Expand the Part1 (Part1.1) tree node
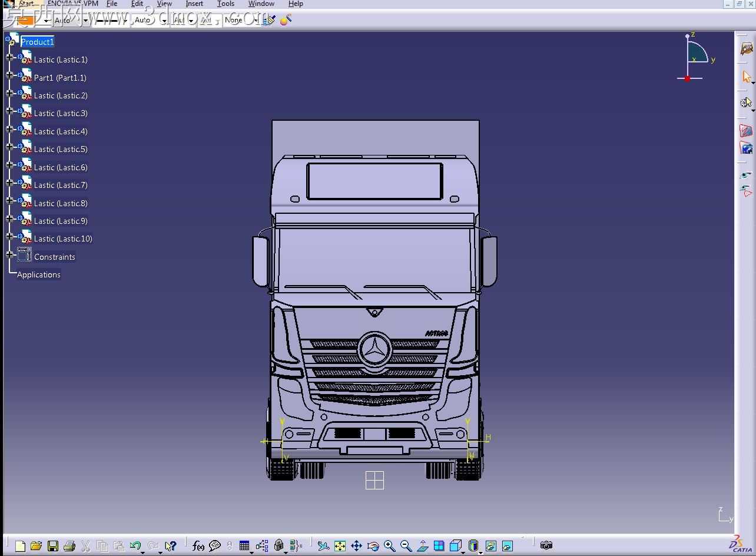Screen dimensions: 756x556 9,75
